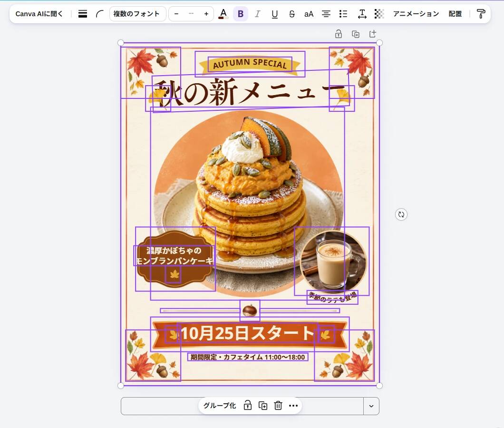Open the 配置 position panel
504x428 pixels.
pyautogui.click(x=455, y=14)
